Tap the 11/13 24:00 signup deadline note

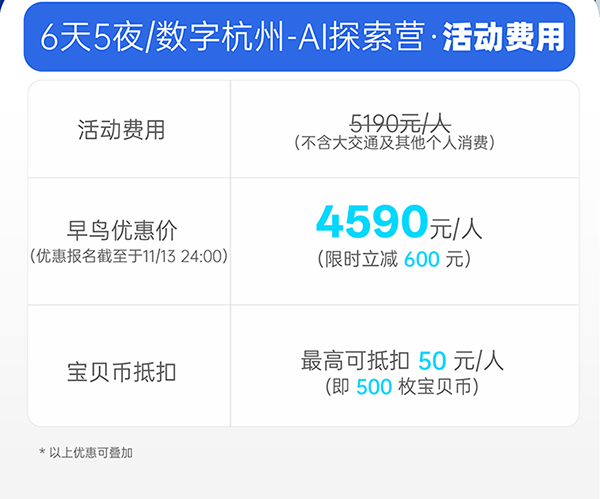point(130,257)
